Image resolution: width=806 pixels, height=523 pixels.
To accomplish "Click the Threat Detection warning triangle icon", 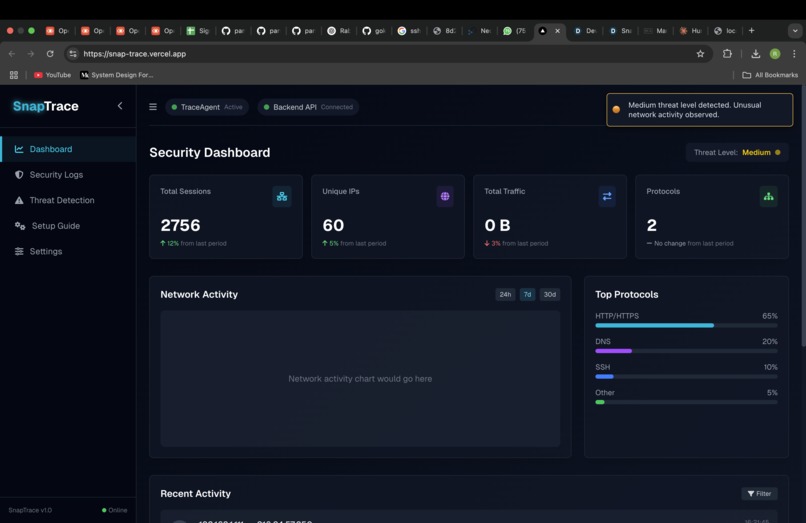I will click(19, 200).
